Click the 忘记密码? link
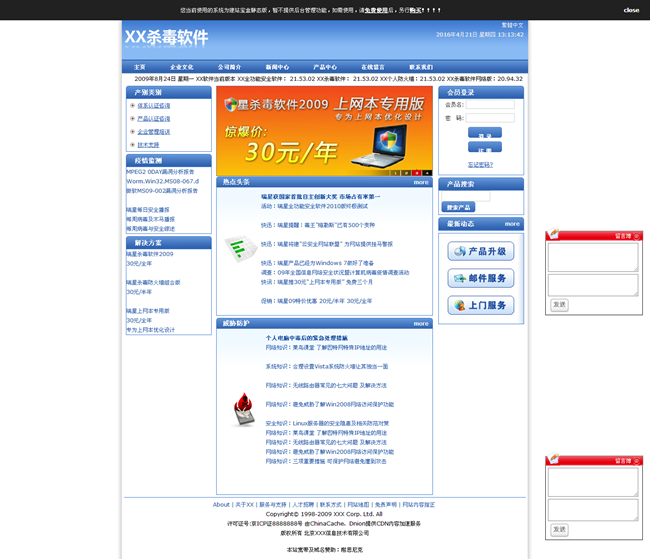Image resolution: width=650 pixels, height=559 pixels. (480, 165)
